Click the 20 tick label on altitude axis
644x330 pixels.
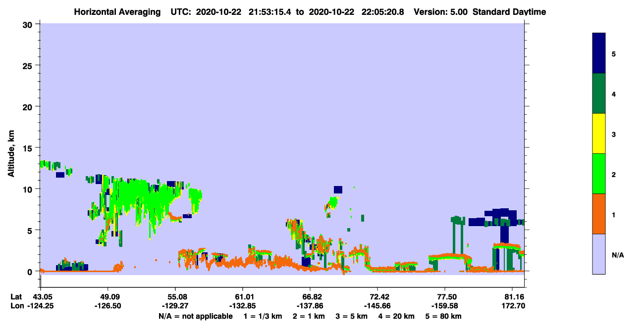[x=29, y=106]
